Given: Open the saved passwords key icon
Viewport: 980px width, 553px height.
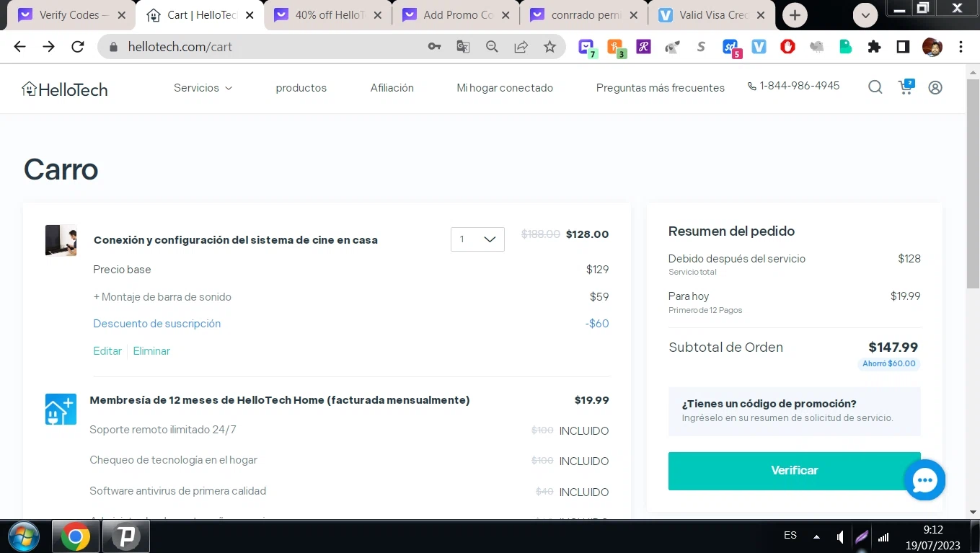Looking at the screenshot, I should pyautogui.click(x=434, y=47).
